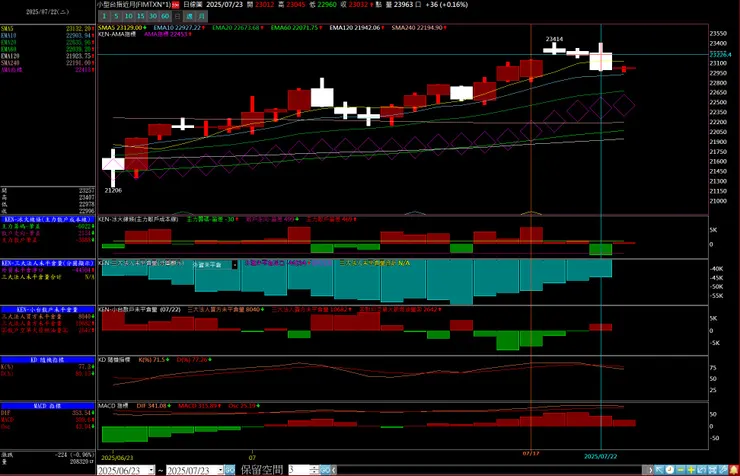740x476 pixels.
Task: Click the red icon beside FIMTXN*1 symbol
Action: coord(176,5)
